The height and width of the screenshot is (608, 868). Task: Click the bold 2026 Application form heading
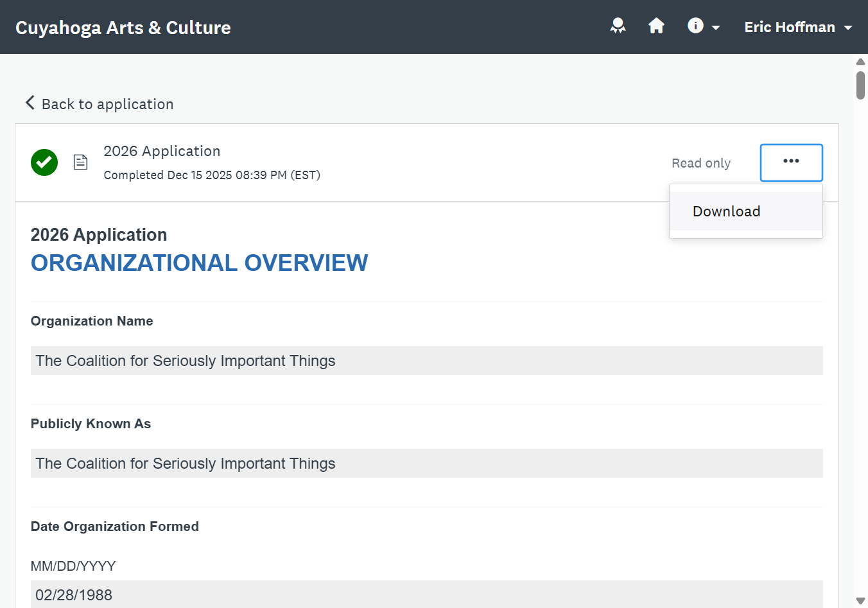pos(99,235)
